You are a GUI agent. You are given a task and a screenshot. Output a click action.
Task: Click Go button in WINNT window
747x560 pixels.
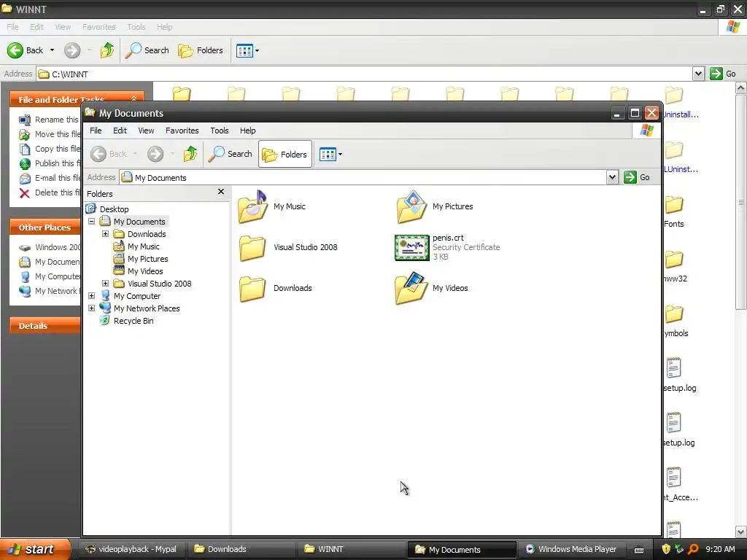pos(723,74)
